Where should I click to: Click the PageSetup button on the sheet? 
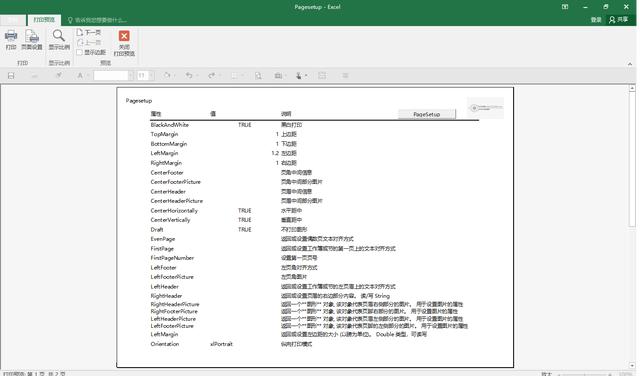[x=427, y=114]
